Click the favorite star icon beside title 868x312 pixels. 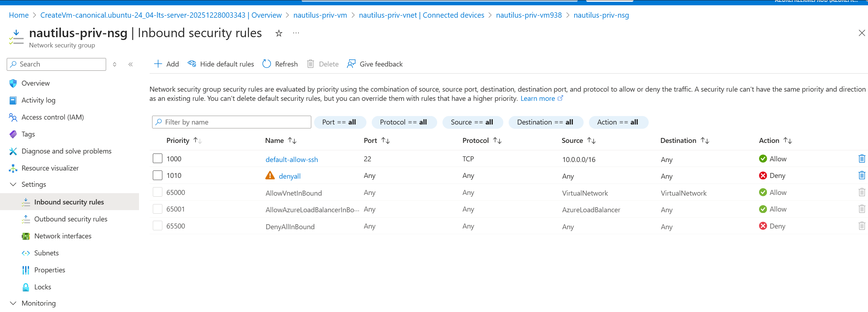point(279,34)
